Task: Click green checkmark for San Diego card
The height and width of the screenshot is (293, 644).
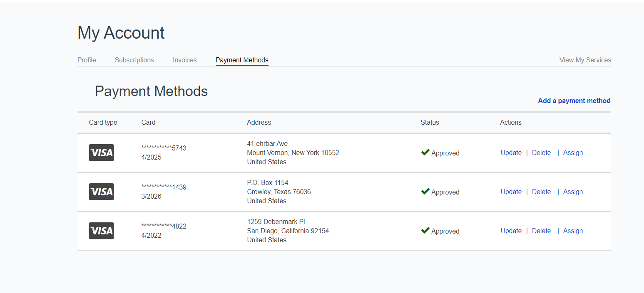Action: [425, 231]
